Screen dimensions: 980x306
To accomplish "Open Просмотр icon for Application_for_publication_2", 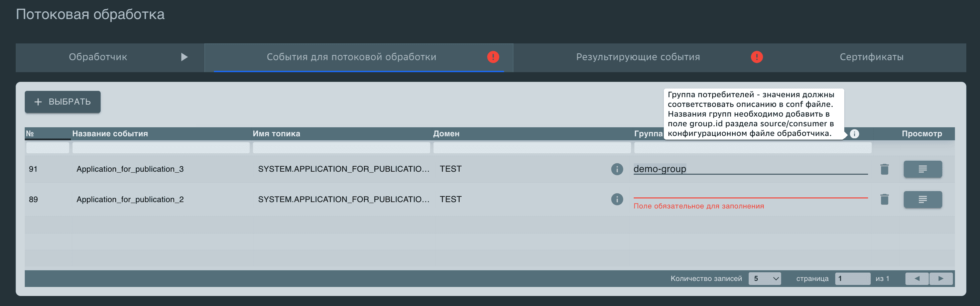I will (923, 199).
